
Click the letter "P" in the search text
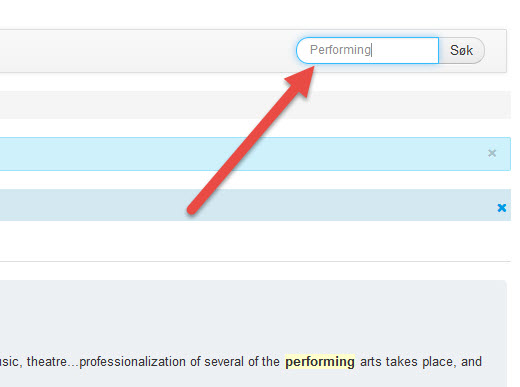(x=313, y=50)
